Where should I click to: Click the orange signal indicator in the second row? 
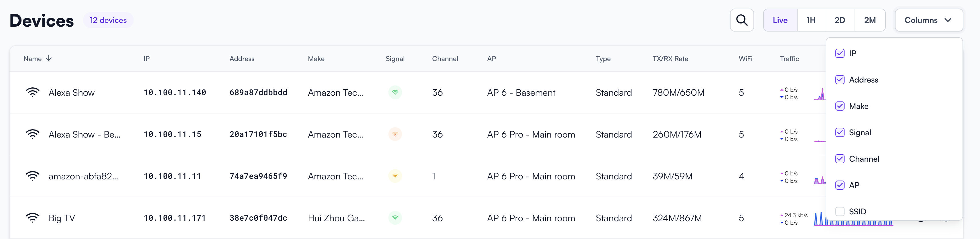coord(395,134)
